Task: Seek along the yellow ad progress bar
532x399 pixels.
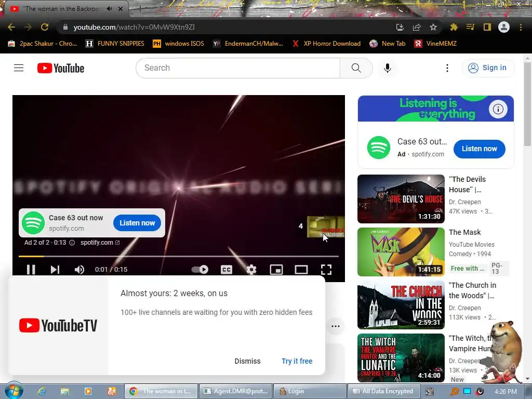Action: pyautogui.click(x=179, y=256)
